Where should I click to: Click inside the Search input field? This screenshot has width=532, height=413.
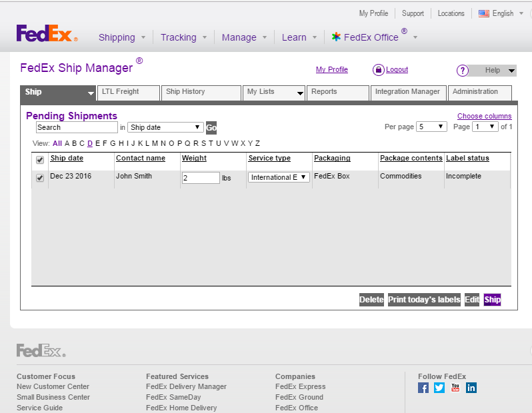(77, 127)
